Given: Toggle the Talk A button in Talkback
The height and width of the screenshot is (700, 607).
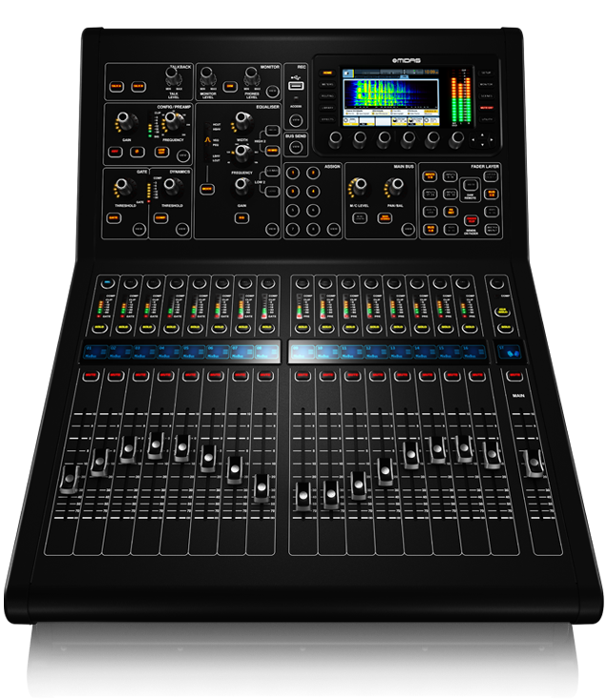Looking at the screenshot, I should (117, 86).
